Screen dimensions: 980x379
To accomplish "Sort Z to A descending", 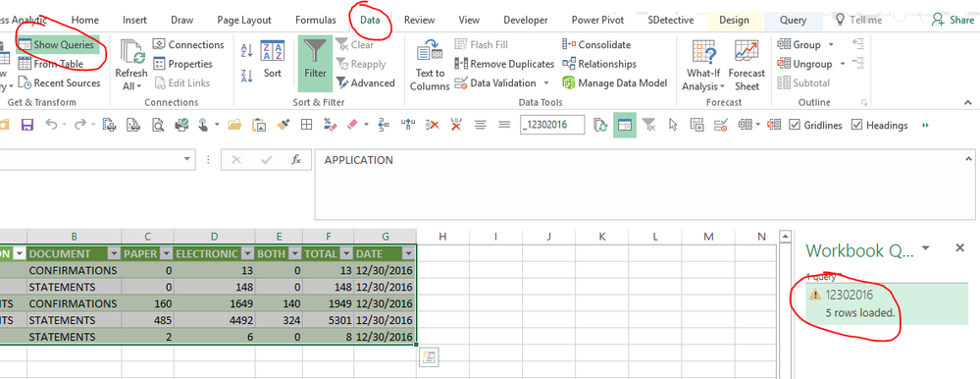I will click(246, 76).
